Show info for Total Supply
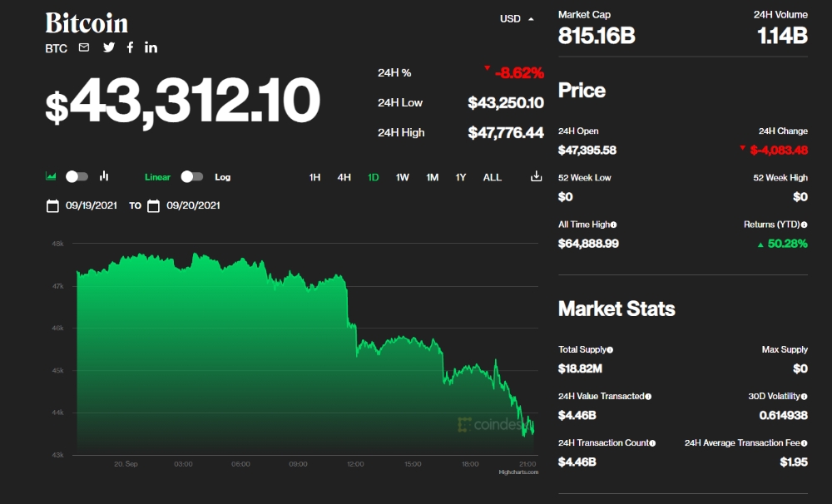The image size is (832, 504). [x=610, y=350]
